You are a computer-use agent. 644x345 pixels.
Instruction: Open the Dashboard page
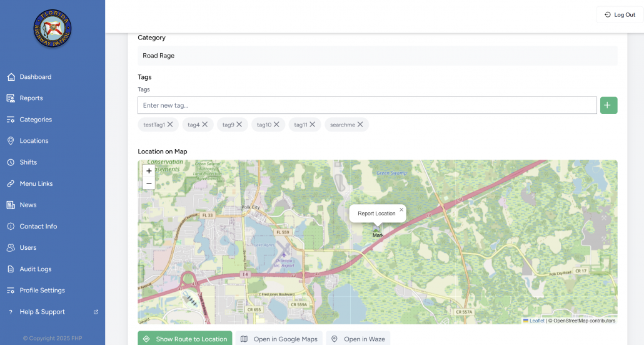tap(35, 77)
